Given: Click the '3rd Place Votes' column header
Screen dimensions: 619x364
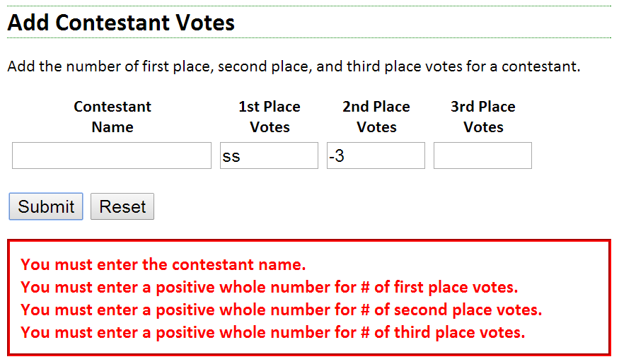Looking at the screenshot, I should [483, 117].
